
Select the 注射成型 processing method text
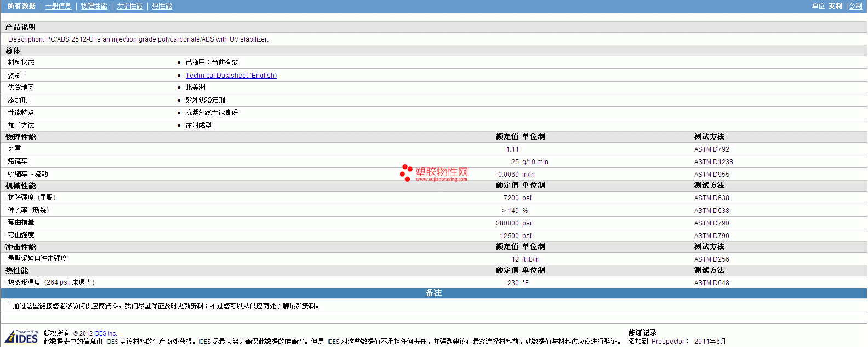pyautogui.click(x=198, y=125)
